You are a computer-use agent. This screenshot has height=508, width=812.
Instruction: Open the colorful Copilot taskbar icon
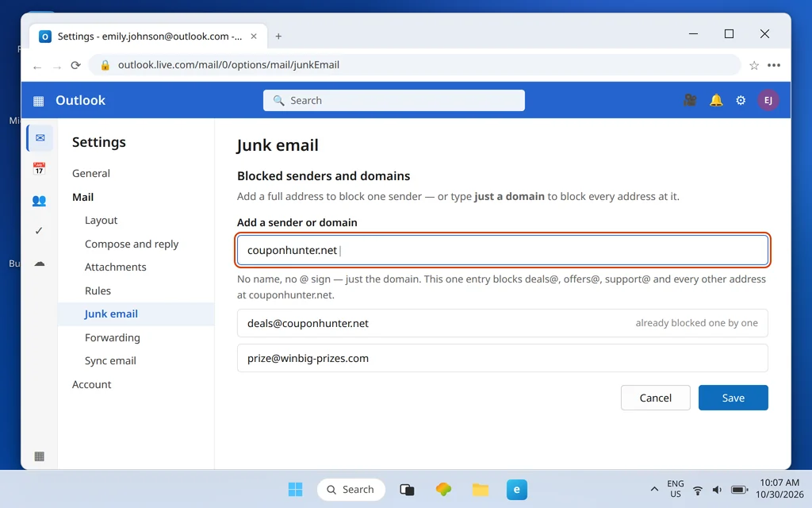coord(444,489)
